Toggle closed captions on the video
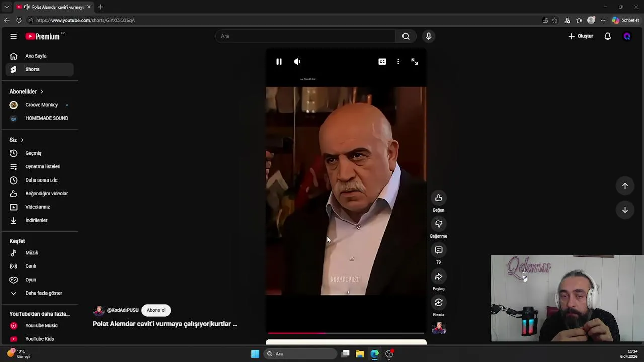 pyautogui.click(x=382, y=61)
